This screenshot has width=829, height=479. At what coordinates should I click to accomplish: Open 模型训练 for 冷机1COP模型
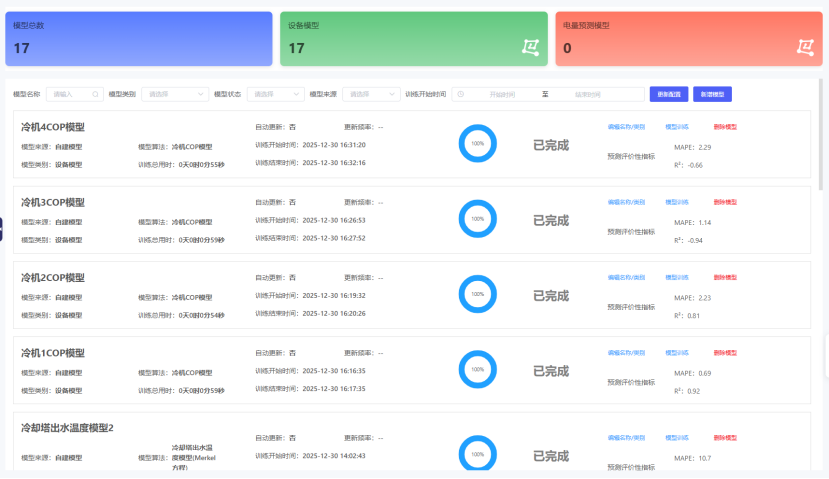point(677,353)
